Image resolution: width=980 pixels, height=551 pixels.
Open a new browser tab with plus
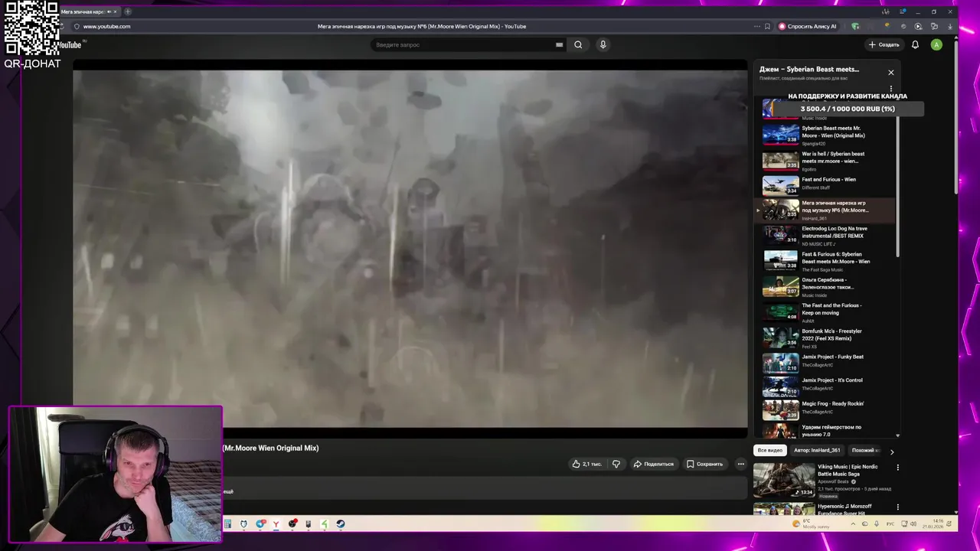click(127, 11)
